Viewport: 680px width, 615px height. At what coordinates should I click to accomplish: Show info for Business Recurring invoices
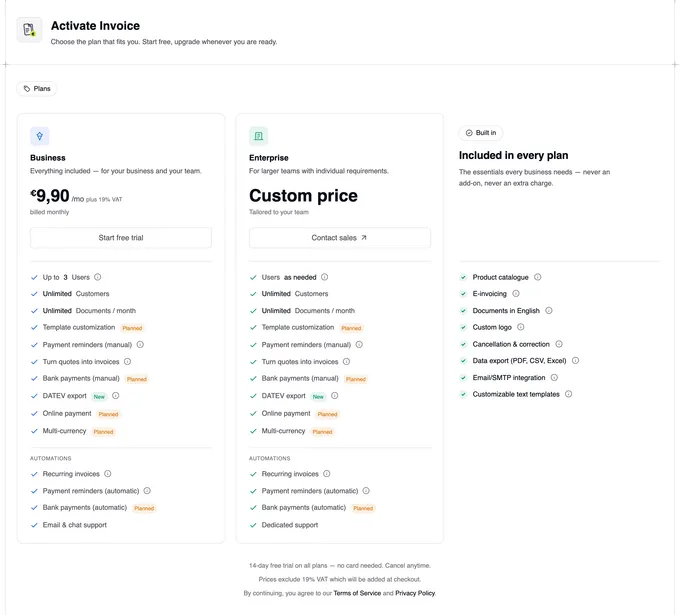[x=108, y=474]
